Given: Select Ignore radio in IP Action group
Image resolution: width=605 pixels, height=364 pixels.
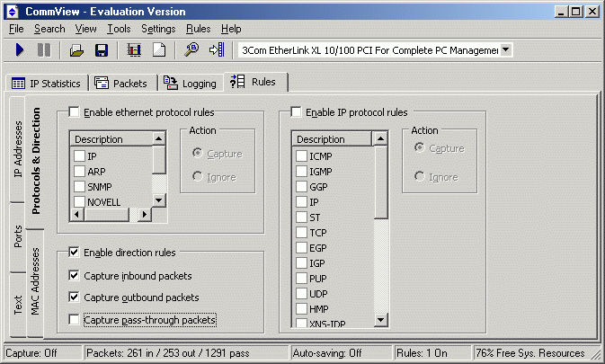Looking at the screenshot, I should click(x=420, y=176).
